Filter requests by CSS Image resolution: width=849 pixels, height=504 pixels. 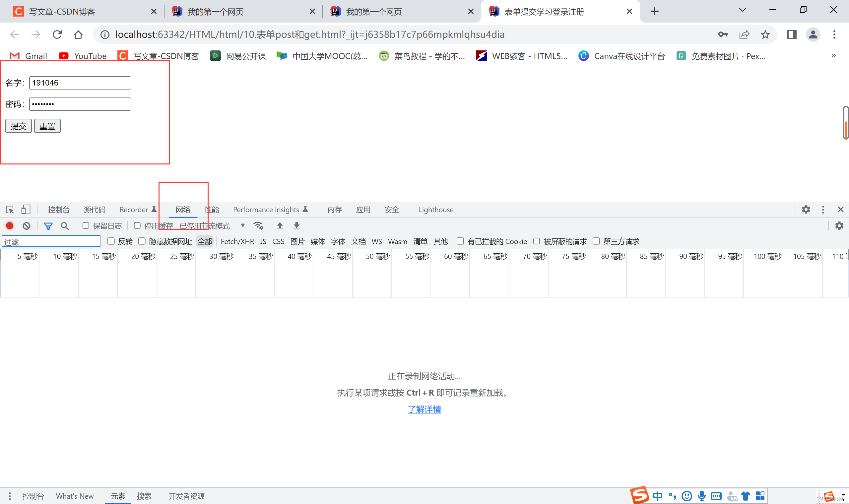pos(278,241)
